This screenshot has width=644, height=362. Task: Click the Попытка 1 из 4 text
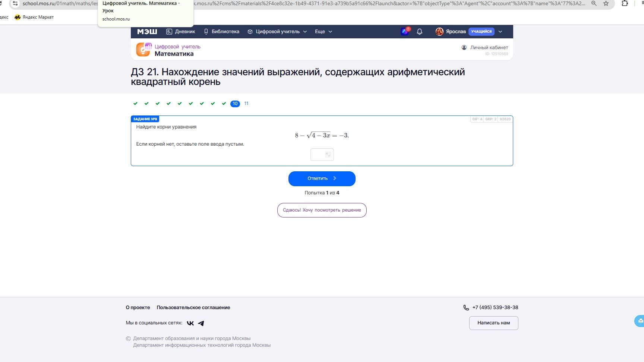tap(322, 193)
